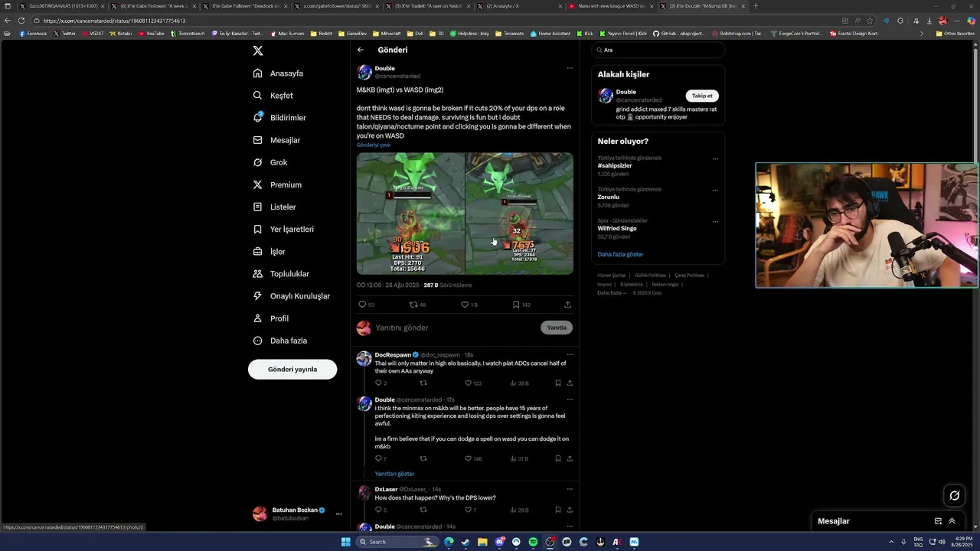Image resolution: width=980 pixels, height=551 pixels.
Task: Open the right WASD game image
Action: pos(520,214)
